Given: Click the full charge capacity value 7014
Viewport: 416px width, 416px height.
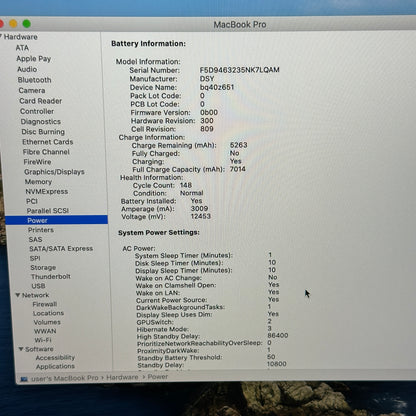Looking at the screenshot, I should click(x=237, y=169).
